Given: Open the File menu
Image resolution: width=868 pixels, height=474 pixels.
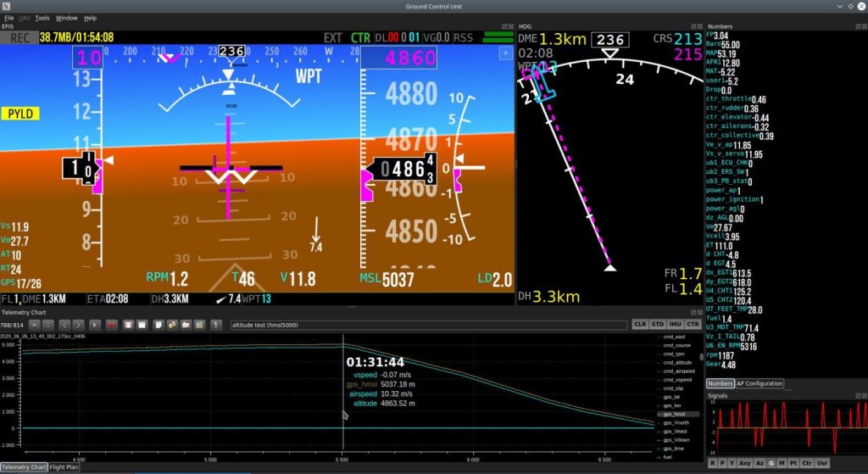Looking at the screenshot, I should [x=8, y=18].
